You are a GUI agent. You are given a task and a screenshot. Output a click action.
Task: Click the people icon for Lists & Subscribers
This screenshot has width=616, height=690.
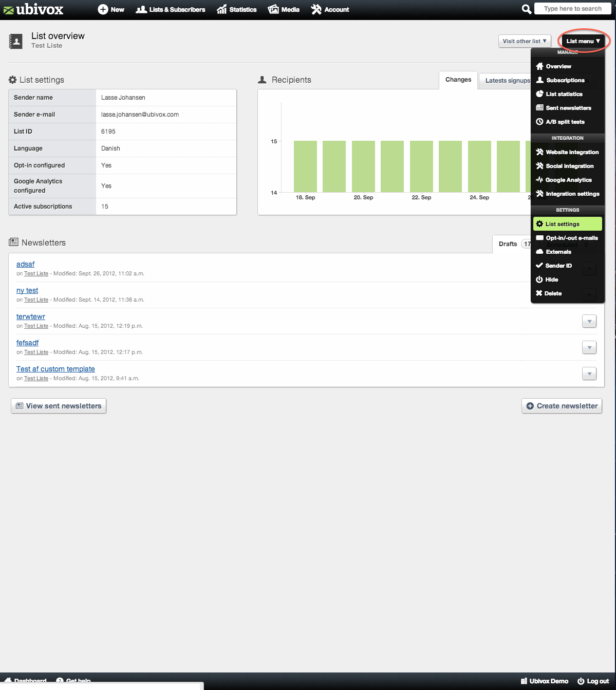(141, 9)
